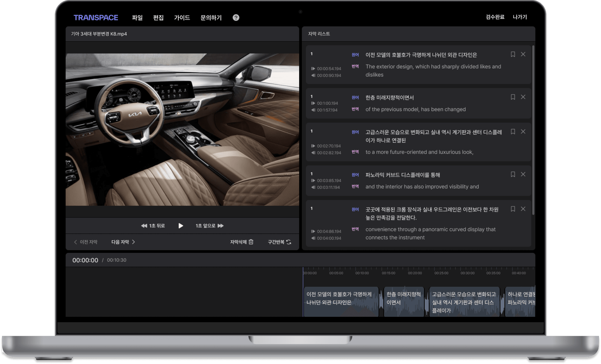The width and height of the screenshot is (601, 364).
Task: Click the subtitle list vertical scrollbar
Action: click(533, 130)
